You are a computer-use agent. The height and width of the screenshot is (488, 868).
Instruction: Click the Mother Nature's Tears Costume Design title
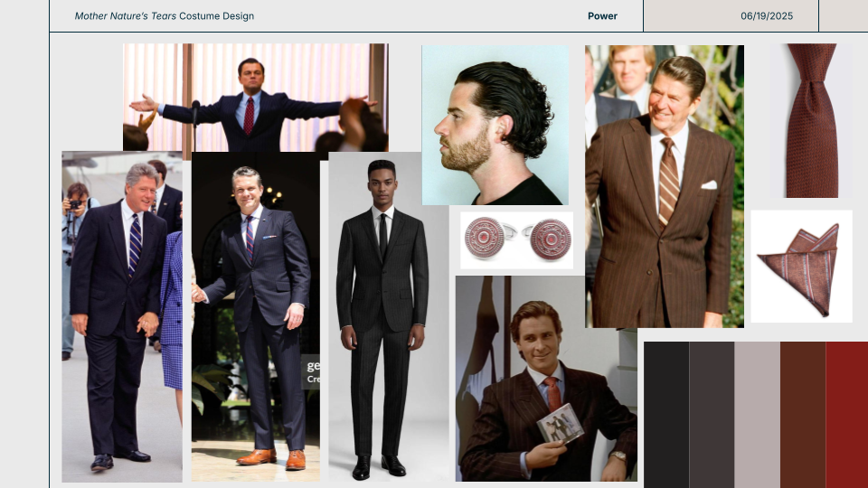pyautogui.click(x=164, y=16)
